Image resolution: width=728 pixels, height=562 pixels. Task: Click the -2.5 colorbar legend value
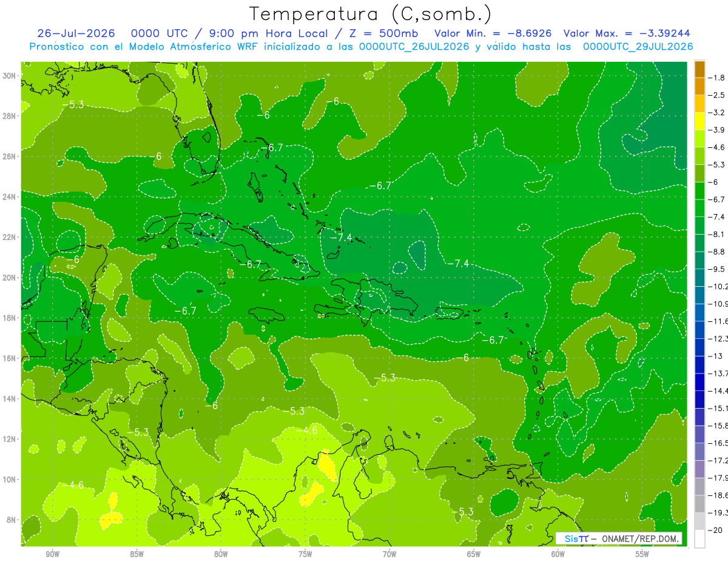click(716, 95)
